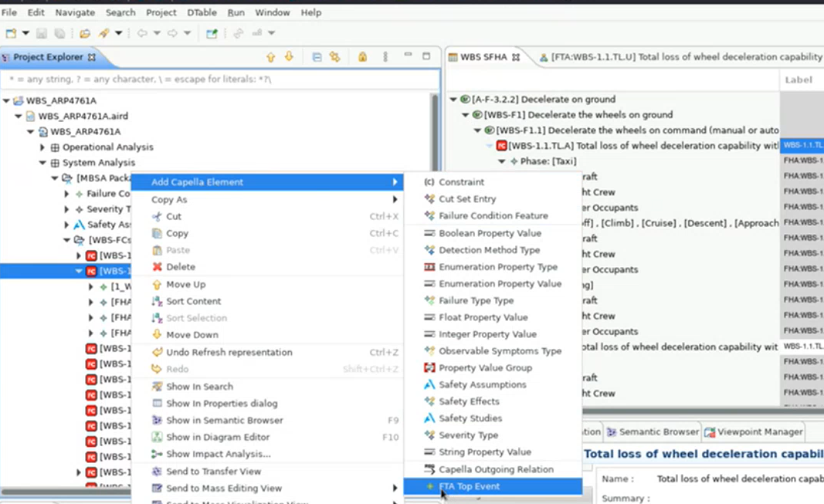
Task: Click Project Explorer up arrow icon
Action: point(270,56)
